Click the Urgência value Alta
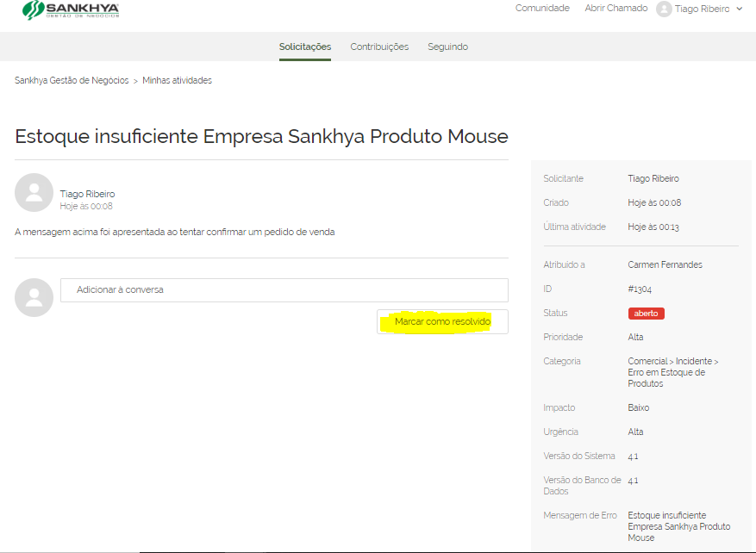 635,432
